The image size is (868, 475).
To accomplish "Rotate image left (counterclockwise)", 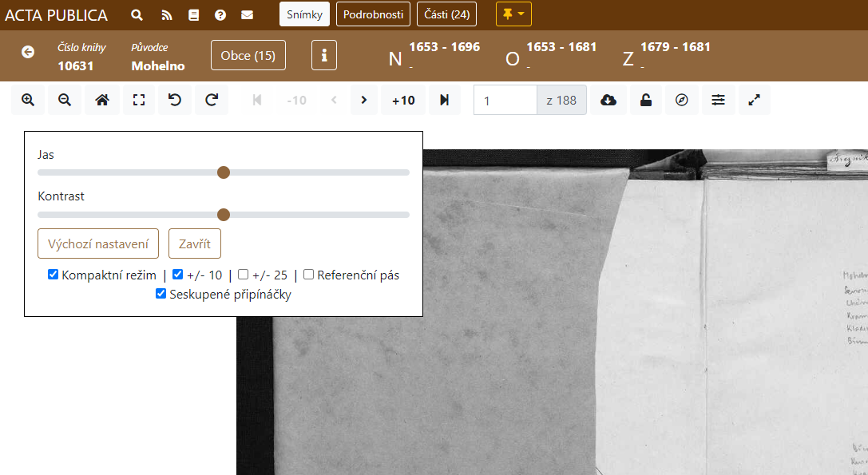I will coord(175,100).
